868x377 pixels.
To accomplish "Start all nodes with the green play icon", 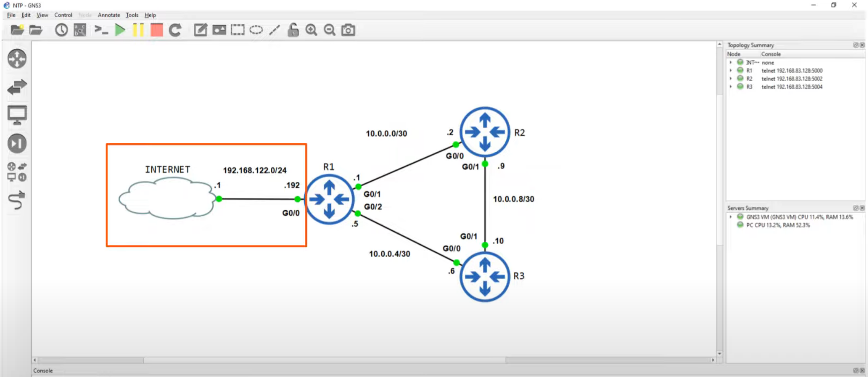I will coord(120,30).
